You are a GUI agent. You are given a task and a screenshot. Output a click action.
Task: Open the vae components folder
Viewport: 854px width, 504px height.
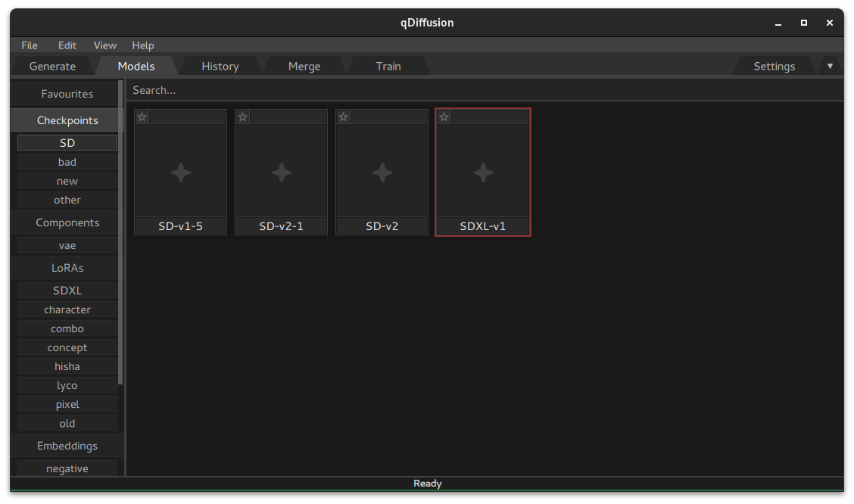pos(67,245)
